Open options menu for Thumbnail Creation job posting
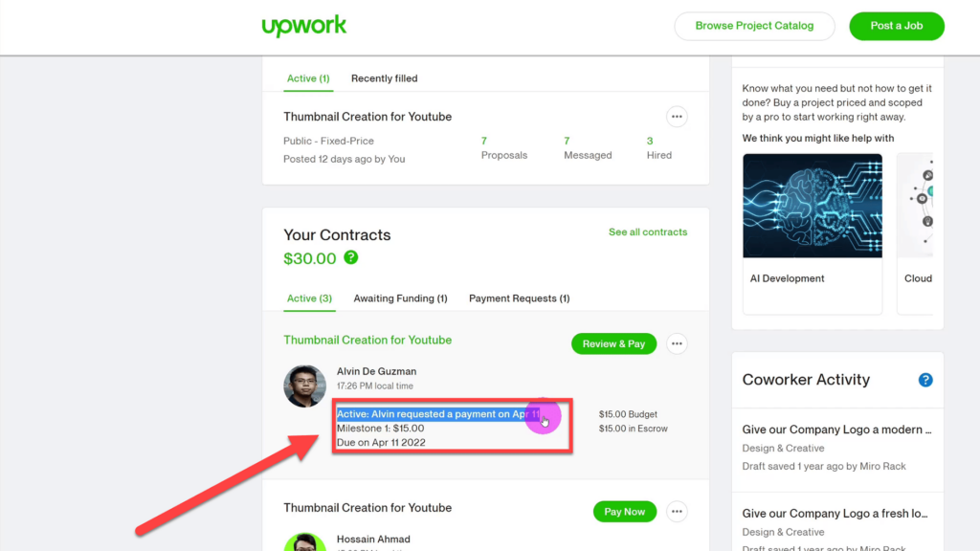 pos(677,117)
